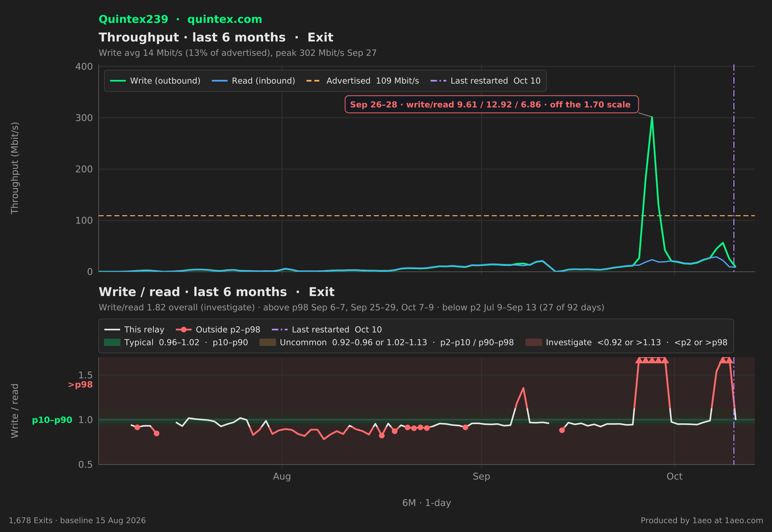The height and width of the screenshot is (532, 772).
Task: Click the Write avg 14 Mbit/s subtitle
Action: point(238,53)
